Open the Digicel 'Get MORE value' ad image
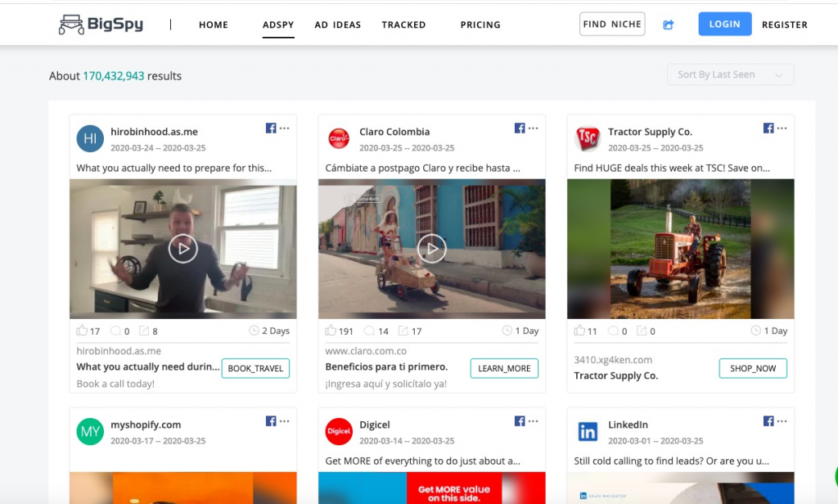The height and width of the screenshot is (504, 838). 432,488
